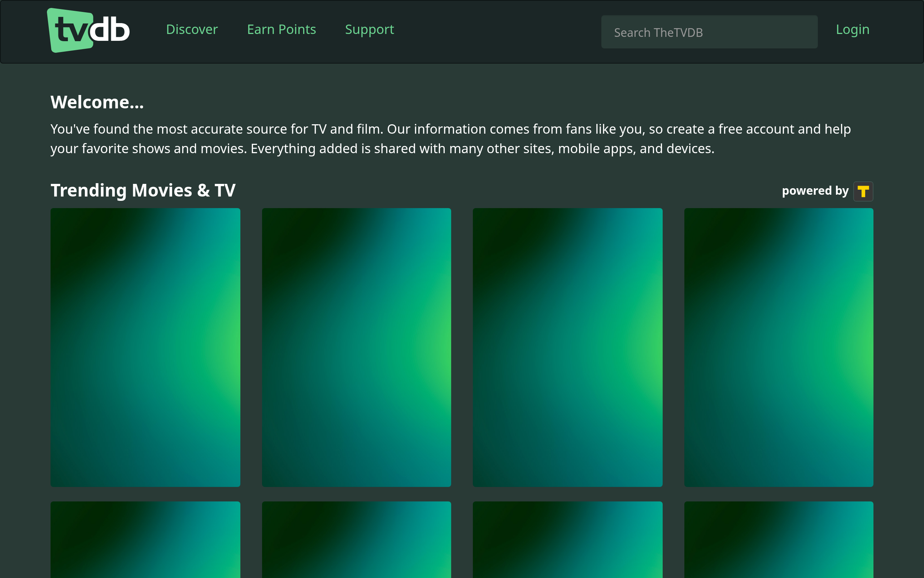Open third trending poster in top row
Image resolution: width=924 pixels, height=578 pixels.
(x=567, y=347)
